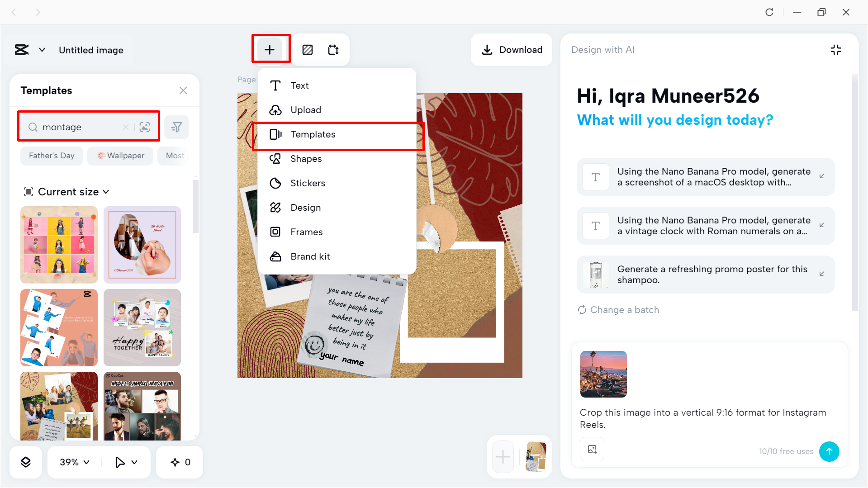Select the page one thumbnail

point(536,457)
